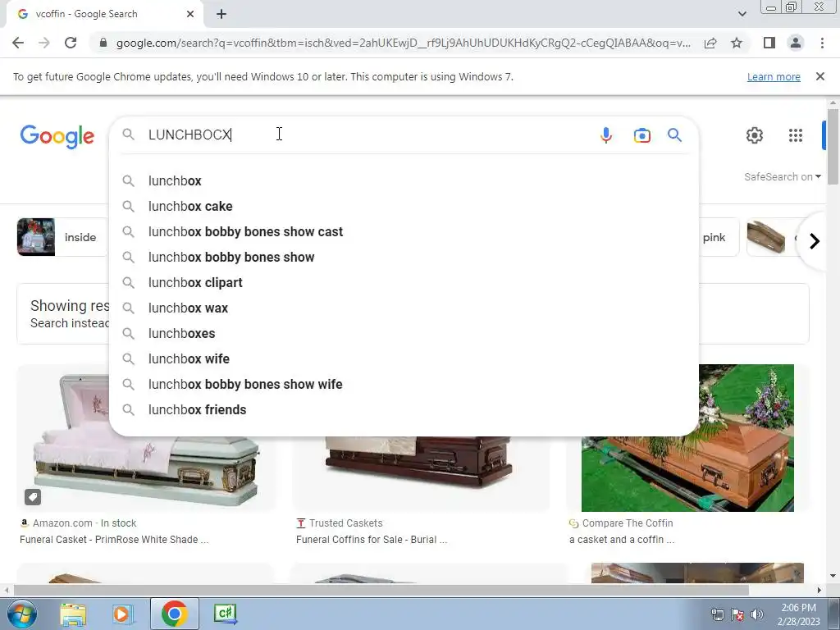Select the 'lunchbox' suggestion
The width and height of the screenshot is (840, 630).
[x=404, y=181]
